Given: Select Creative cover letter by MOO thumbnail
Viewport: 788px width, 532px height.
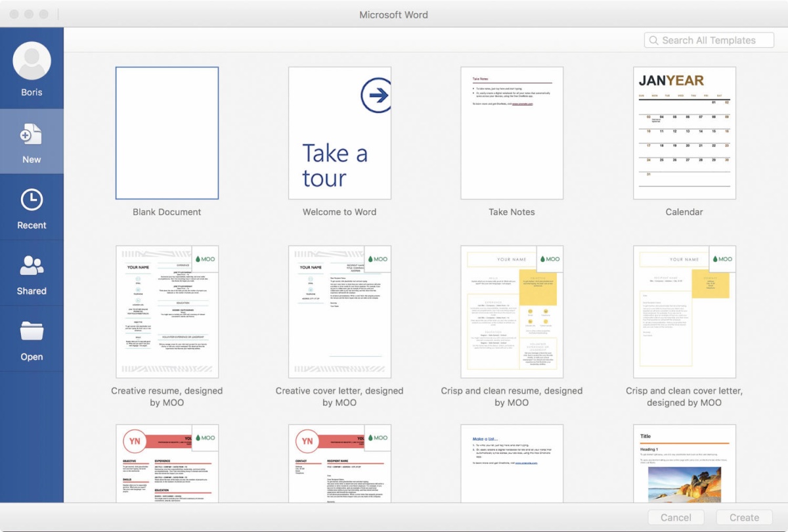Looking at the screenshot, I should tap(339, 312).
